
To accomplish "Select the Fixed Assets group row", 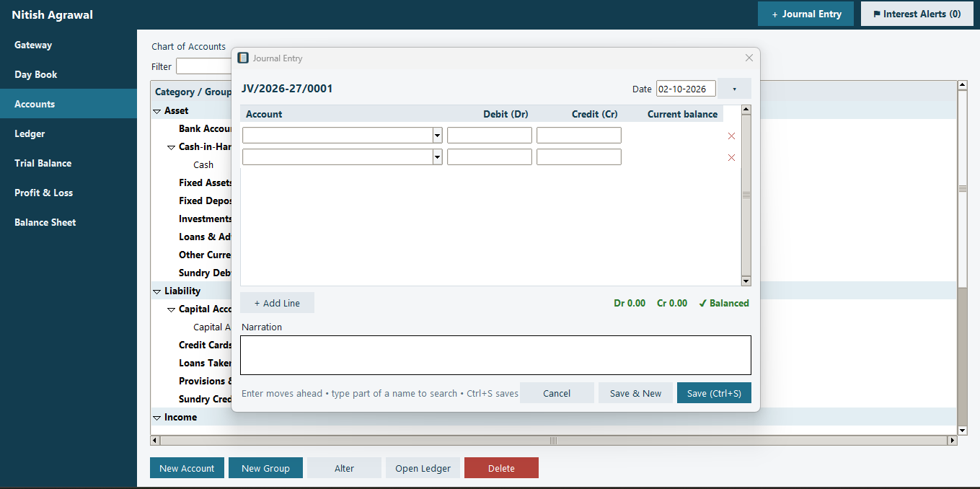I will coord(206,183).
